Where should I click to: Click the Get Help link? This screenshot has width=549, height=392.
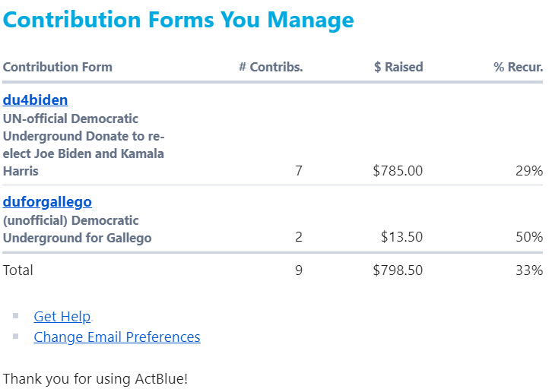tap(62, 317)
